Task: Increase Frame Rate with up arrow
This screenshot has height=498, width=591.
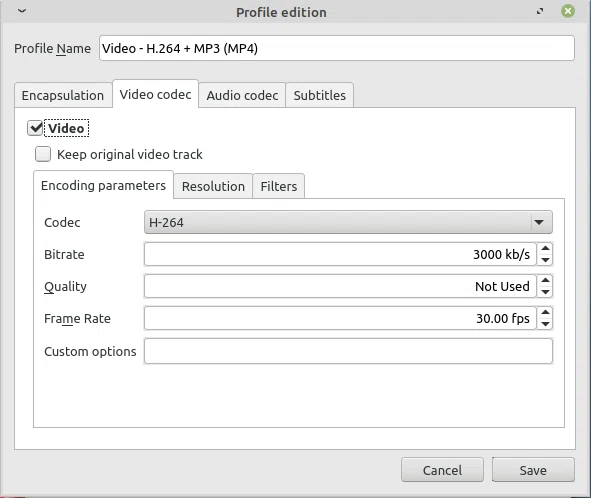Action: pos(545,313)
